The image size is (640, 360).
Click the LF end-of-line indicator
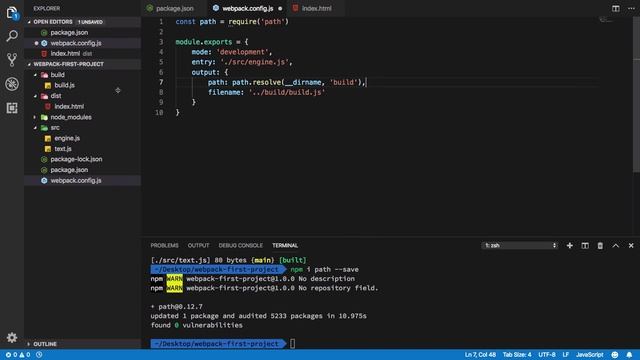pyautogui.click(x=565, y=355)
